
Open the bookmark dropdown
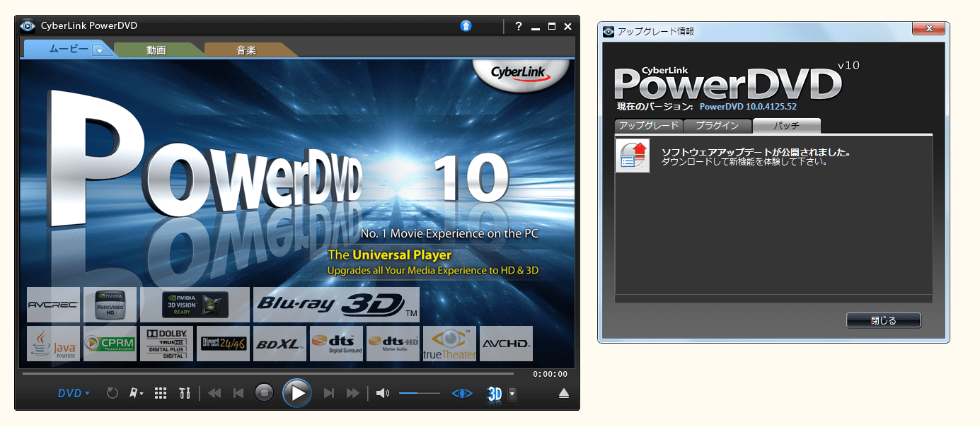[x=136, y=393]
